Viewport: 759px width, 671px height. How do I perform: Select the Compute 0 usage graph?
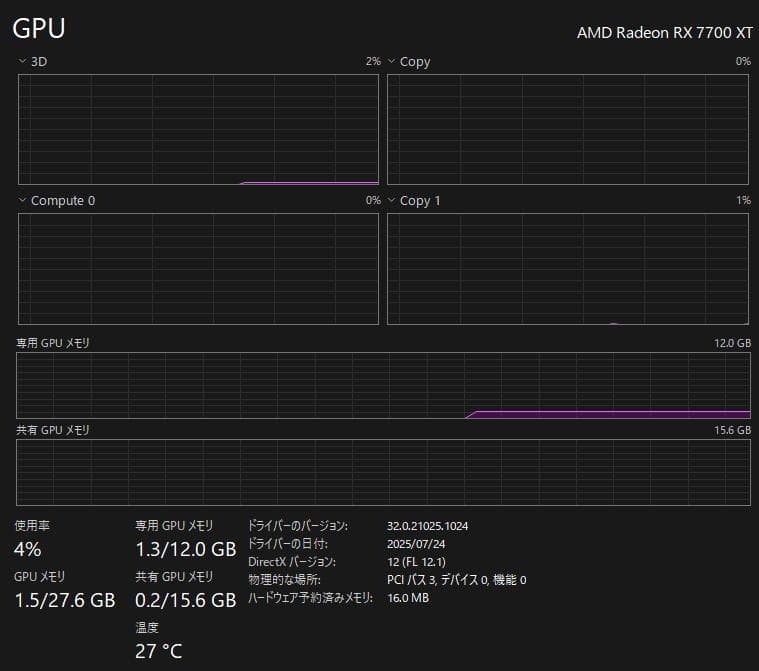click(198, 268)
